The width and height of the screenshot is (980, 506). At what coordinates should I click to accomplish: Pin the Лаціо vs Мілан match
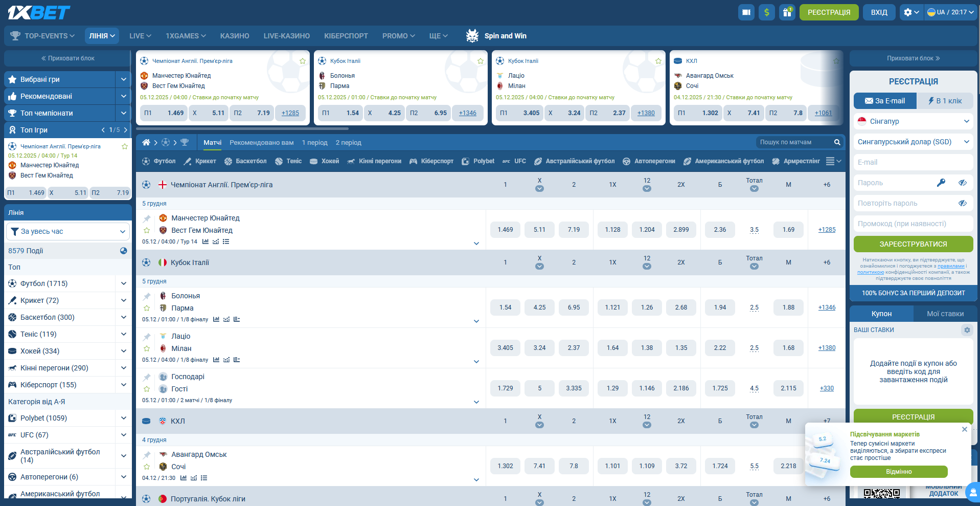click(147, 337)
